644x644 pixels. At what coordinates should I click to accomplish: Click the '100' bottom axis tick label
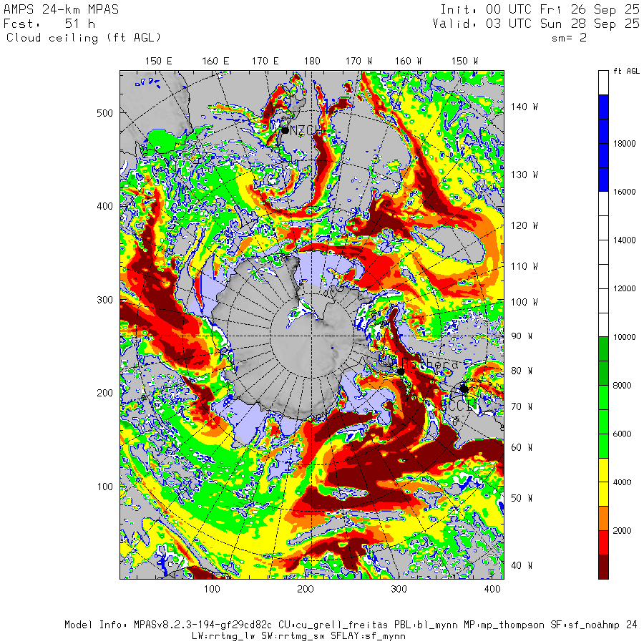click(x=212, y=590)
